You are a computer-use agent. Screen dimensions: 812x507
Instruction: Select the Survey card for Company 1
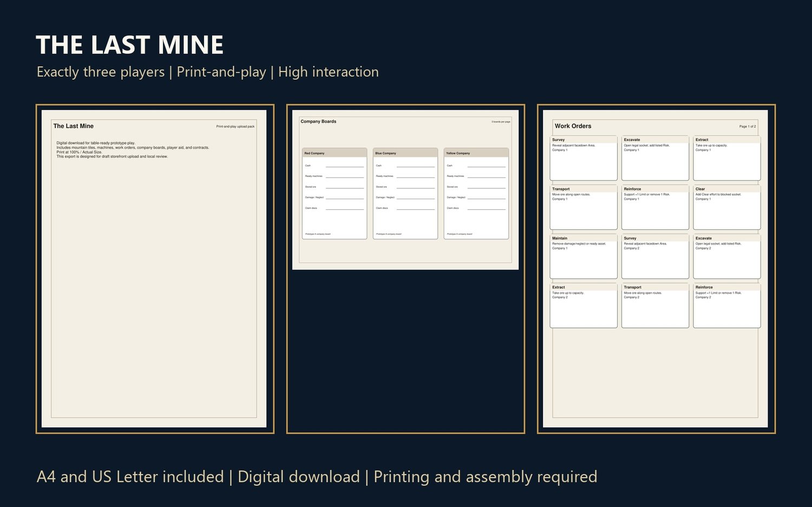click(x=584, y=158)
